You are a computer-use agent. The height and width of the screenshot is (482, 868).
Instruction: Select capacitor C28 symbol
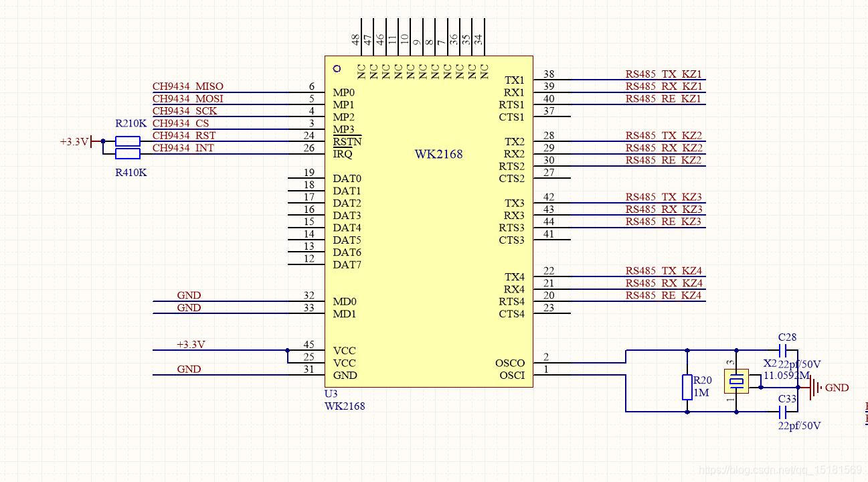(784, 350)
